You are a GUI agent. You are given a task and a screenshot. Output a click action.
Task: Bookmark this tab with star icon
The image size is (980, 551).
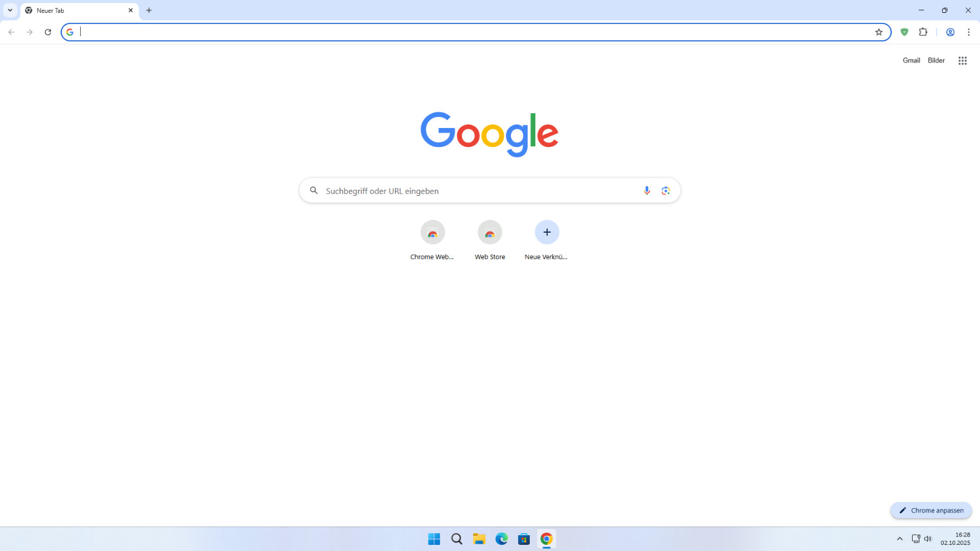pos(879,32)
